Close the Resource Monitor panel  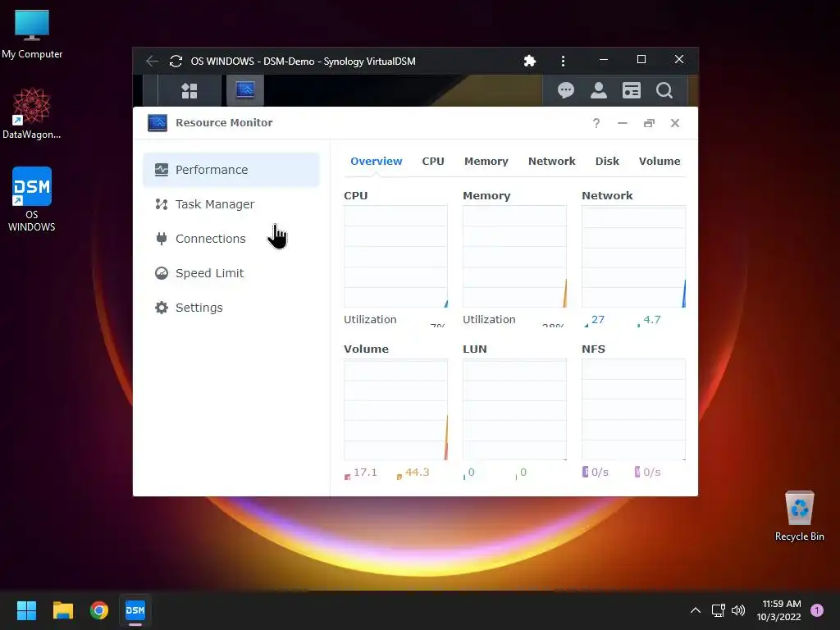coord(675,123)
